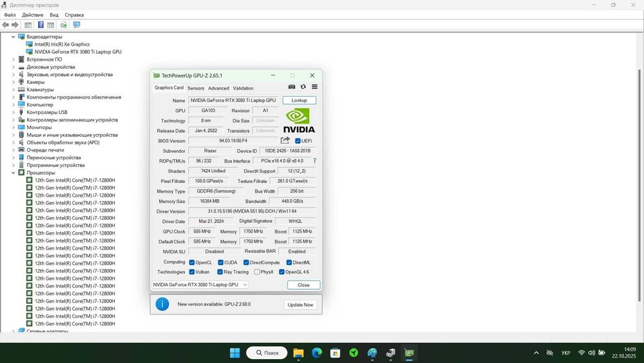Switch to the Validation tab in GPU-Z

243,88
